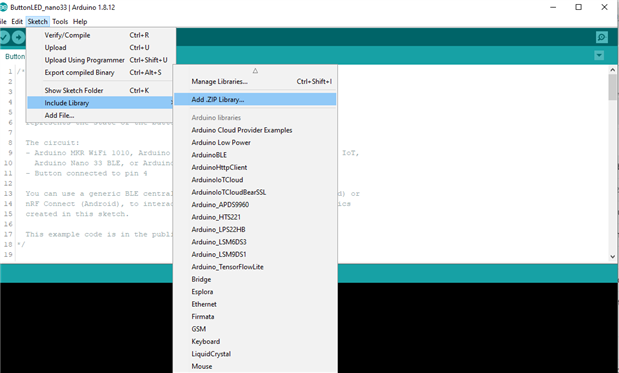Viewport: 619px width, 373px height.
Task: Click the 'The circuit:' comment line
Action: 53,142
